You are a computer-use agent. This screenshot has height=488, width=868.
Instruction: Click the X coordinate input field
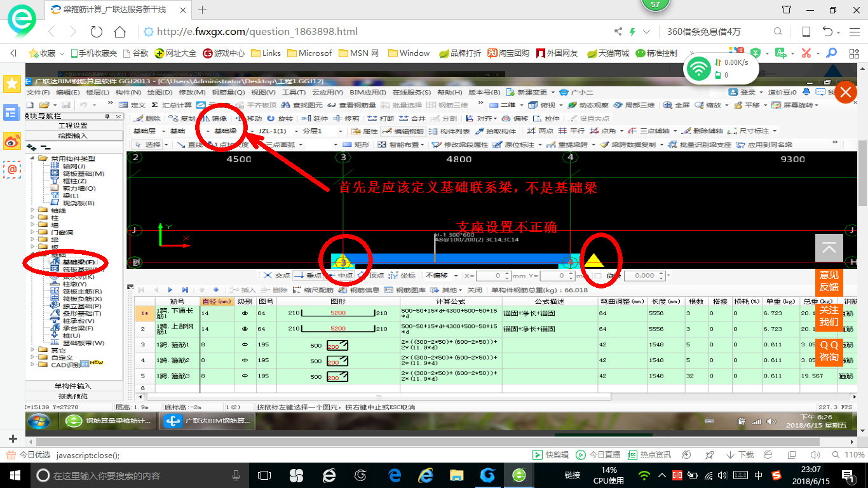coord(493,276)
